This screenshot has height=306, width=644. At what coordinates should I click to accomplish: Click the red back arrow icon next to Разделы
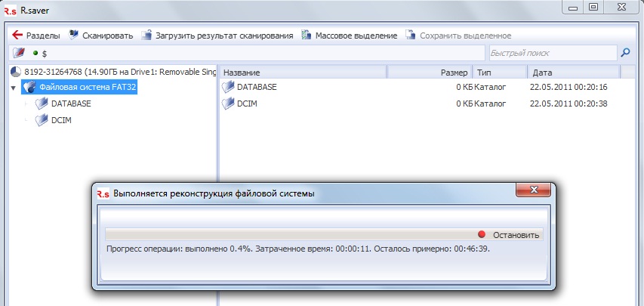[17, 36]
